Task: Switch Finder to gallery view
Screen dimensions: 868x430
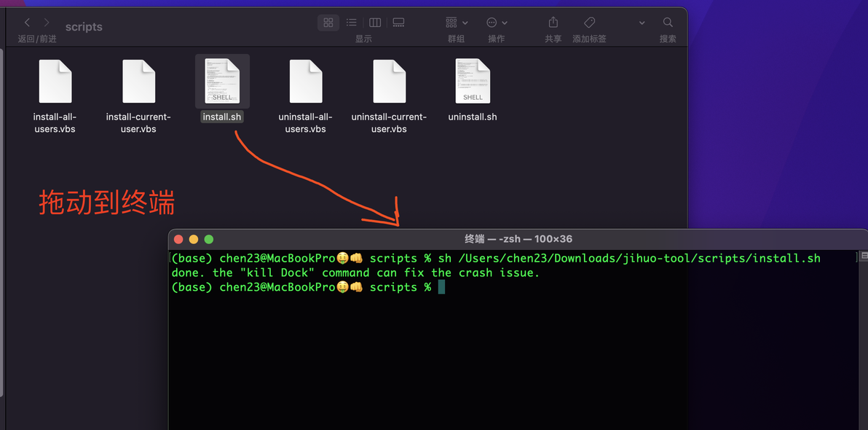Action: 398,23
